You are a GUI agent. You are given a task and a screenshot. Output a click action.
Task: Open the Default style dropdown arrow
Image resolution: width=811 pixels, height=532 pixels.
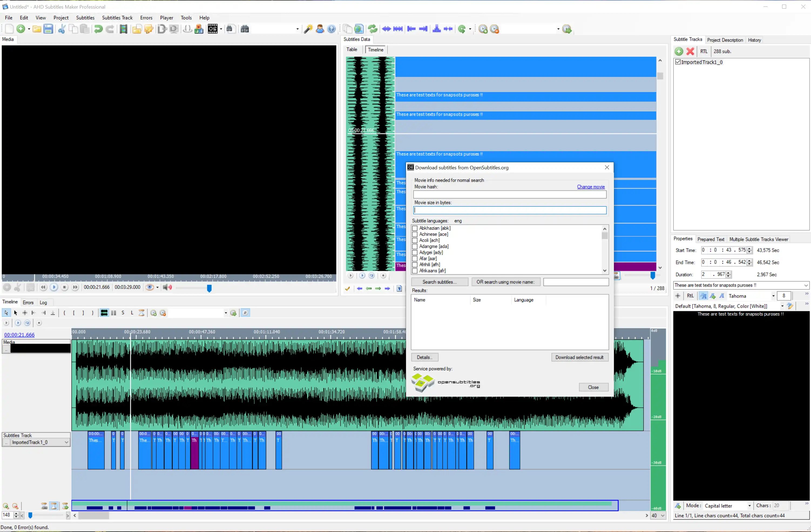point(782,306)
